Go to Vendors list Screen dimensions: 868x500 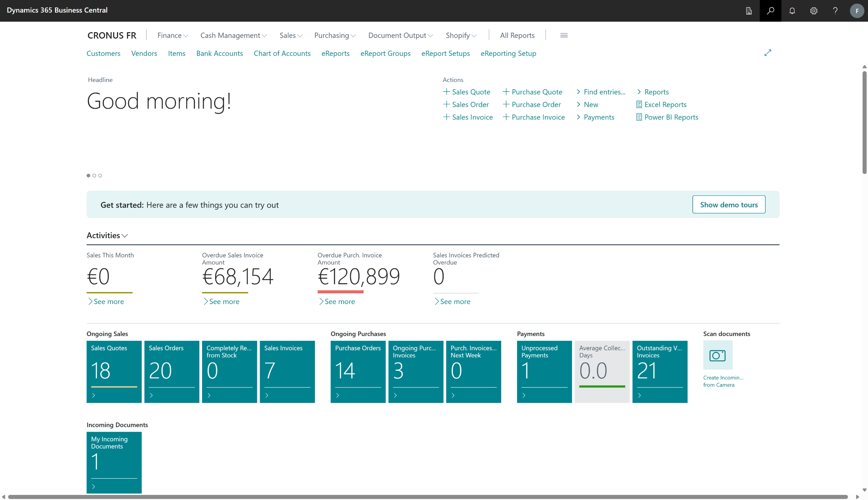point(144,53)
